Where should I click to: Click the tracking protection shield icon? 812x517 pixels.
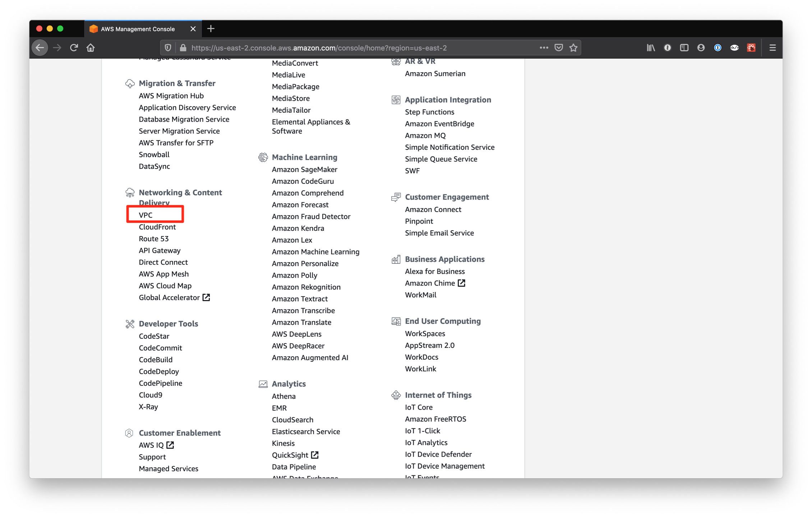pyautogui.click(x=167, y=47)
